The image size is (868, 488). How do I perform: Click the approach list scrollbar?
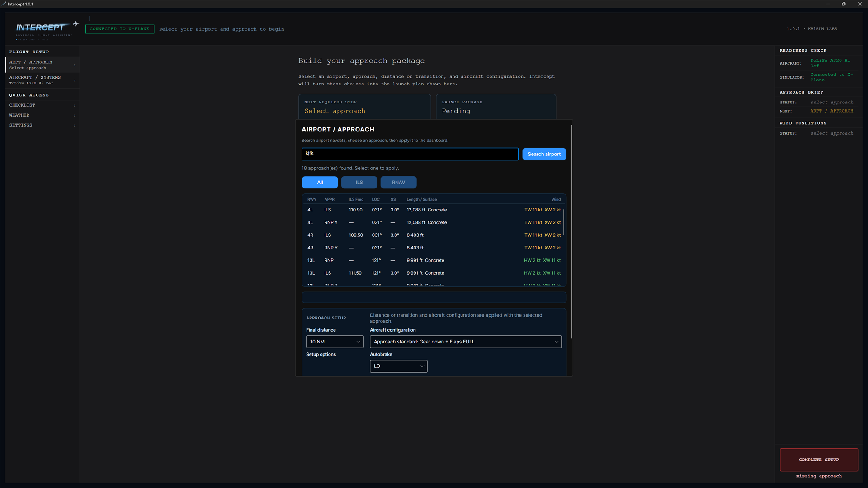564,221
